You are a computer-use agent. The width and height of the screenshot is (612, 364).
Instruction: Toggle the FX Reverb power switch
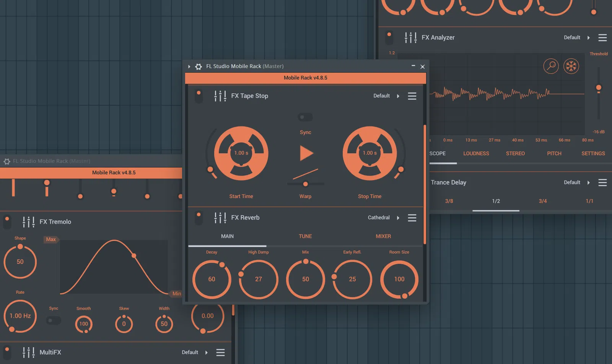pyautogui.click(x=199, y=218)
